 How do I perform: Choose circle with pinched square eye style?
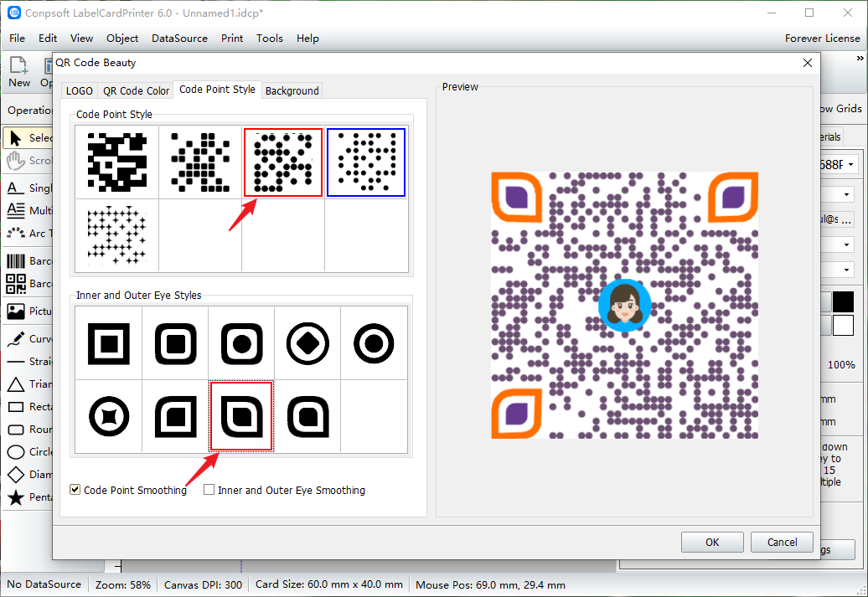tap(109, 416)
